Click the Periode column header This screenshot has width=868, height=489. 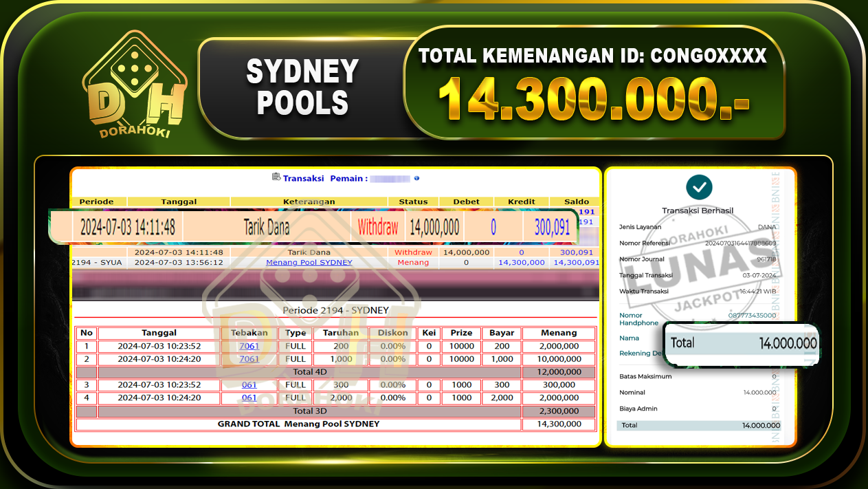click(96, 202)
